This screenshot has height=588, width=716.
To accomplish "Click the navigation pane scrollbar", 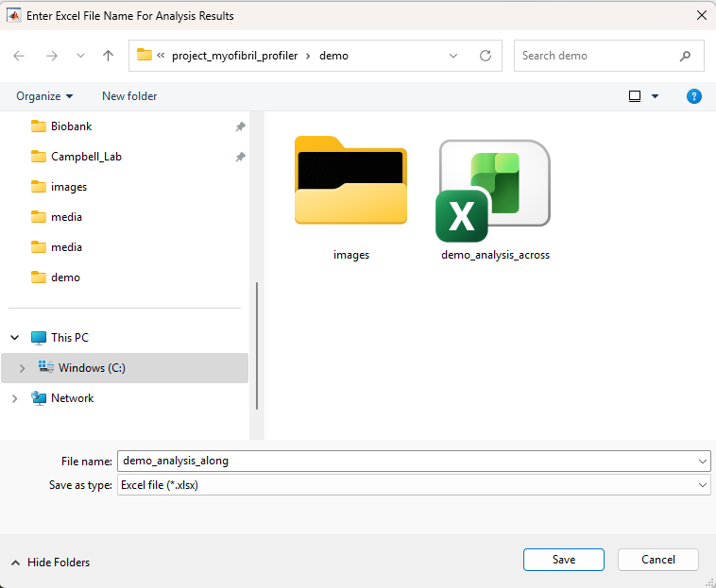I will (x=257, y=345).
